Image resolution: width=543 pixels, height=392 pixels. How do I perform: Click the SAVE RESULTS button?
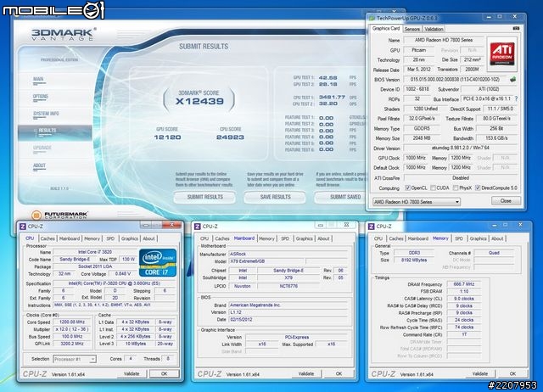pos(275,197)
